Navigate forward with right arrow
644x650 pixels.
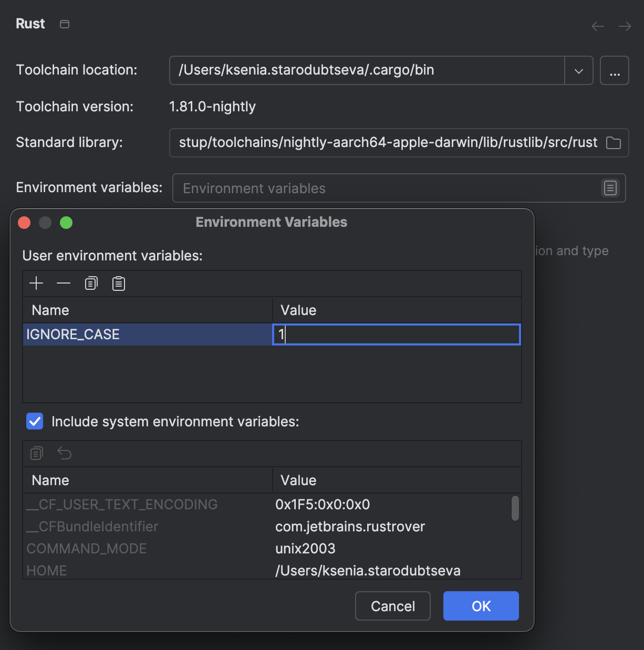pos(625,26)
